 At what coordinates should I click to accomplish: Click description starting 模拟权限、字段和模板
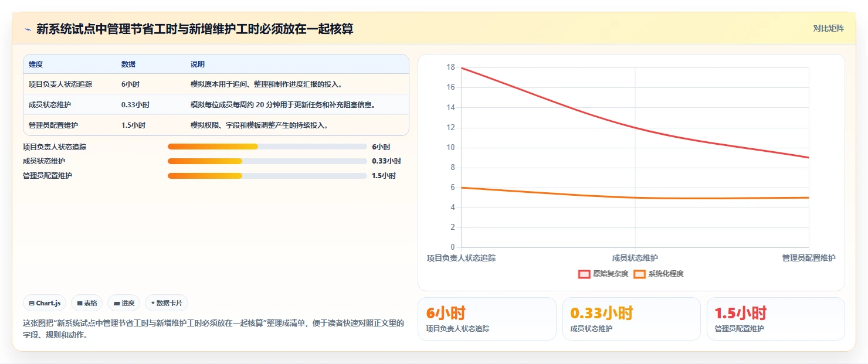click(x=259, y=125)
